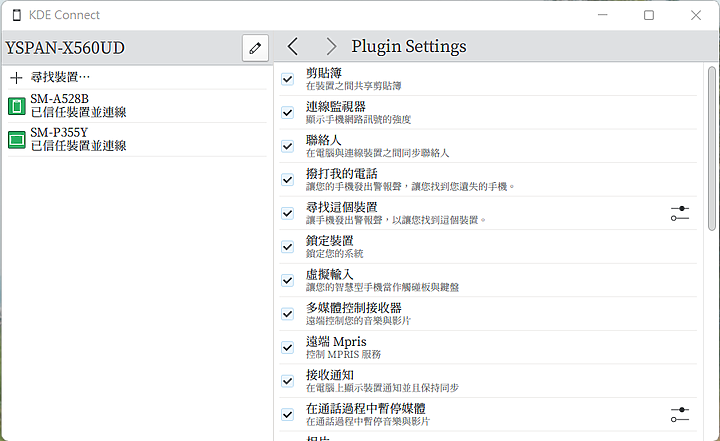Screen dimensions: 720x441
Task: Toggle the 遠端 Mpris checkbox
Action: point(287,347)
